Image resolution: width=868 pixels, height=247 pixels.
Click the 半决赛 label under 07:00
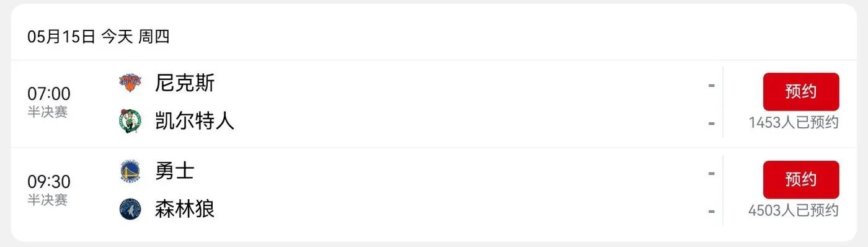coord(47,112)
